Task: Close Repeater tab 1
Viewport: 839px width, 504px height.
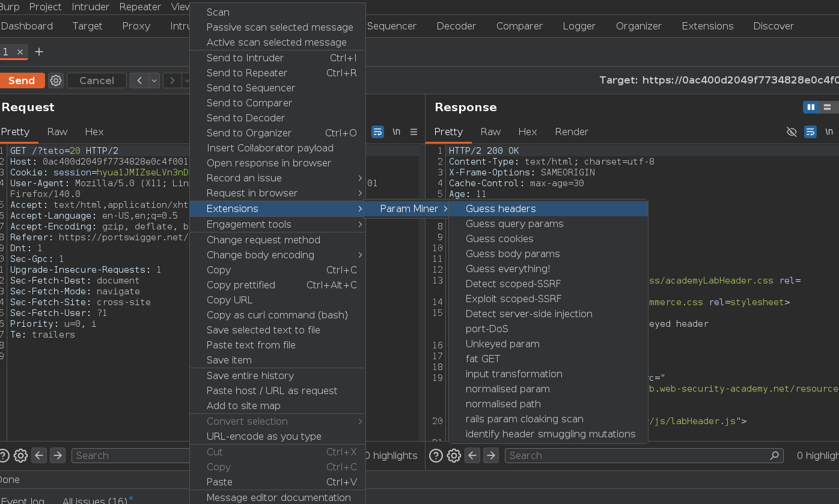Action: point(20,52)
